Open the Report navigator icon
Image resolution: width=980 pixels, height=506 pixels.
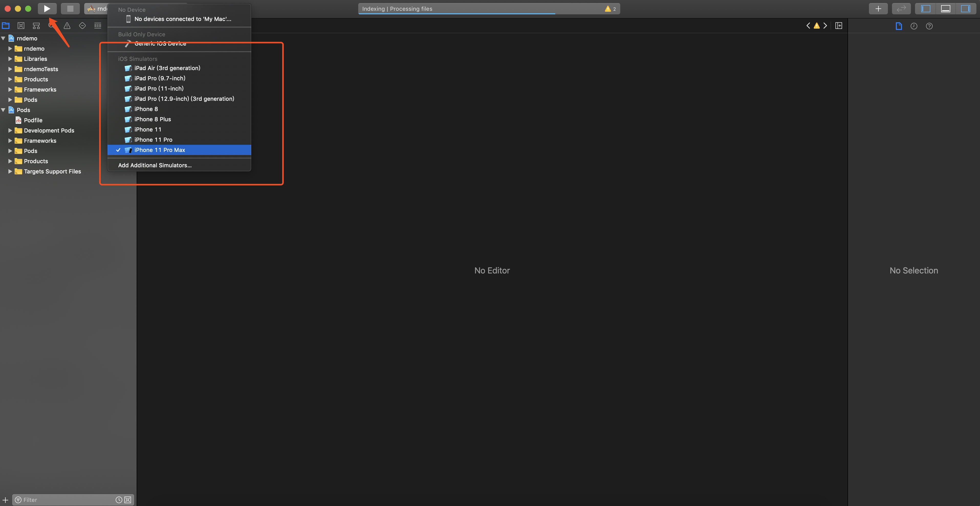[98, 26]
